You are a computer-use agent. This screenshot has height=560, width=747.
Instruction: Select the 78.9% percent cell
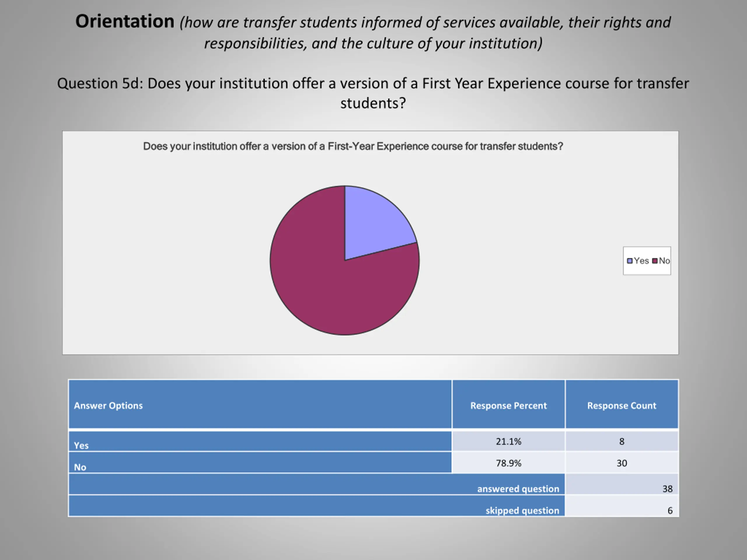(509, 463)
